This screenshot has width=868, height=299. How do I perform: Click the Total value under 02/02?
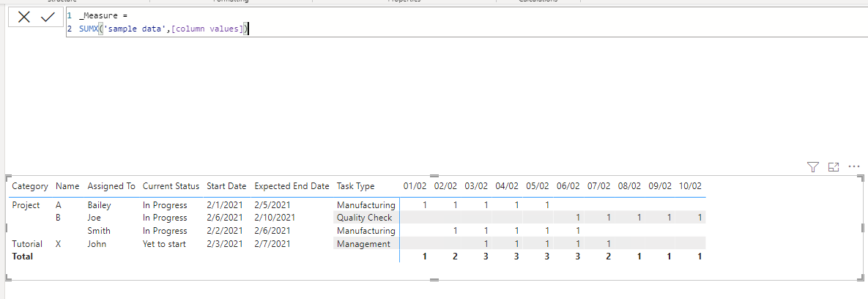pyautogui.click(x=454, y=256)
